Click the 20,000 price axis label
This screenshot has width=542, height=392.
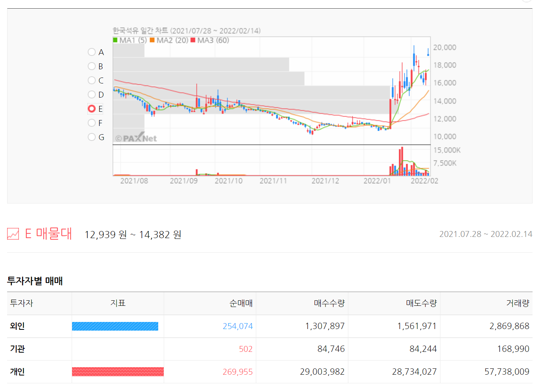[x=445, y=48]
